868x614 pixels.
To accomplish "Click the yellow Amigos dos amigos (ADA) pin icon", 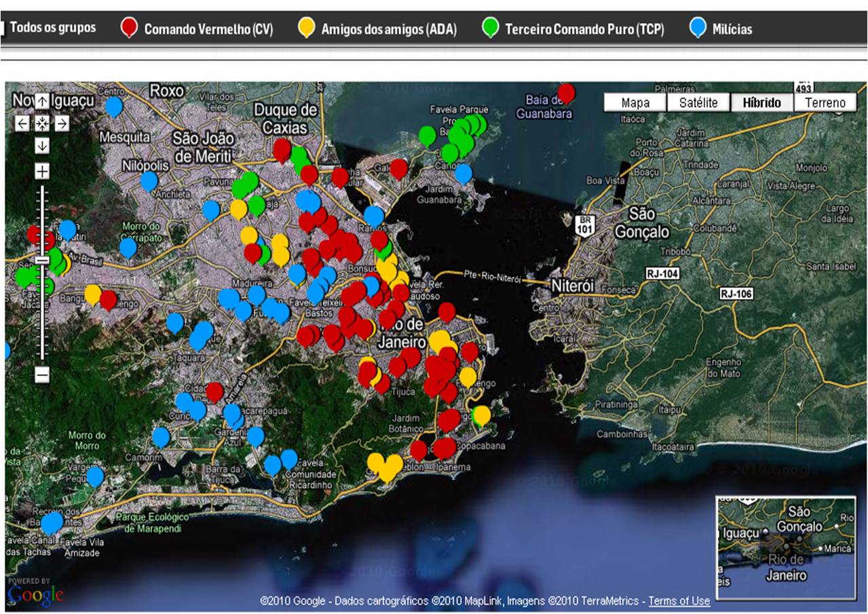I will pos(307,25).
